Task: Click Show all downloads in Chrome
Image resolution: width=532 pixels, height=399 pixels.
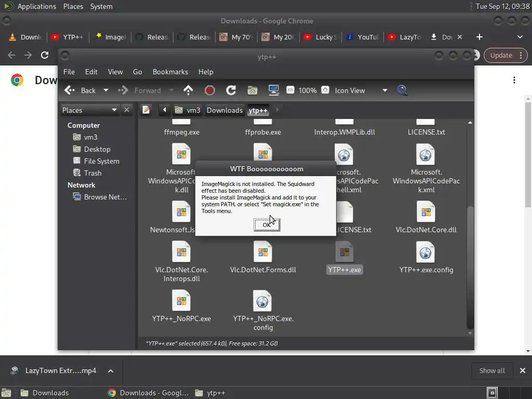Action: coord(491,371)
